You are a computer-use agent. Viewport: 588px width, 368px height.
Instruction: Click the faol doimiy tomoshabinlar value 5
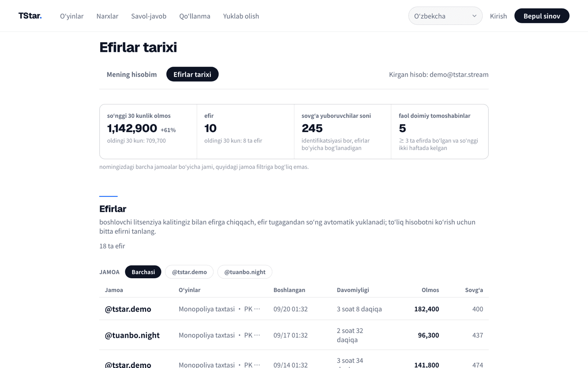[402, 128]
